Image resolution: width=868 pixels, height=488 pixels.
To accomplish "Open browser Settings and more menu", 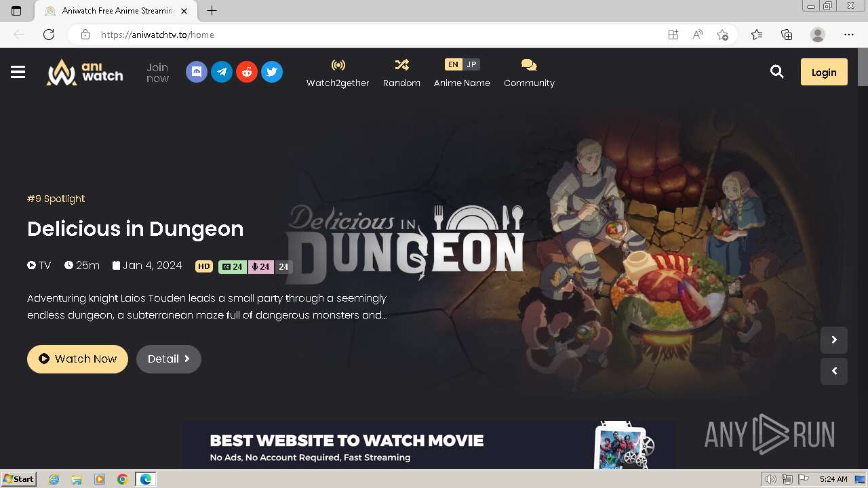I will pos(849,35).
